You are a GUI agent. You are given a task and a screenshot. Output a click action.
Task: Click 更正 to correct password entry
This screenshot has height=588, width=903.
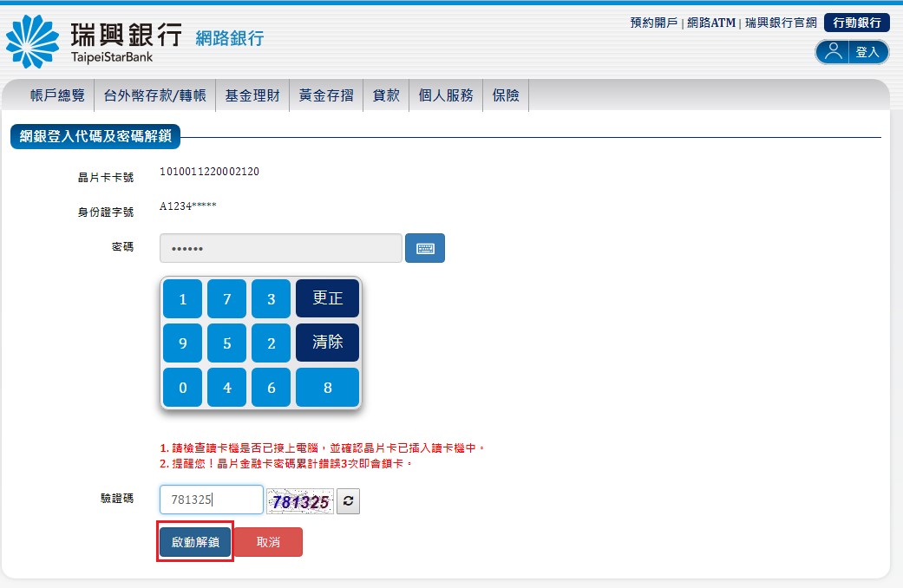point(328,298)
